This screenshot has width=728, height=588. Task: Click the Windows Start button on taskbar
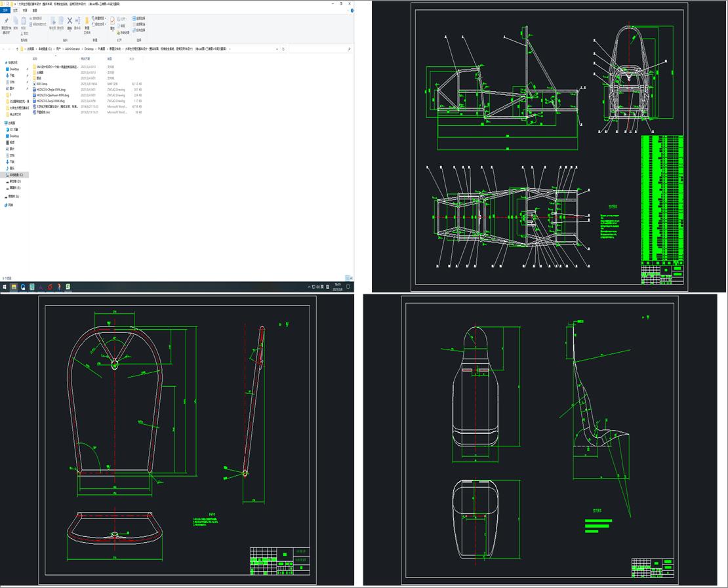click(5, 286)
